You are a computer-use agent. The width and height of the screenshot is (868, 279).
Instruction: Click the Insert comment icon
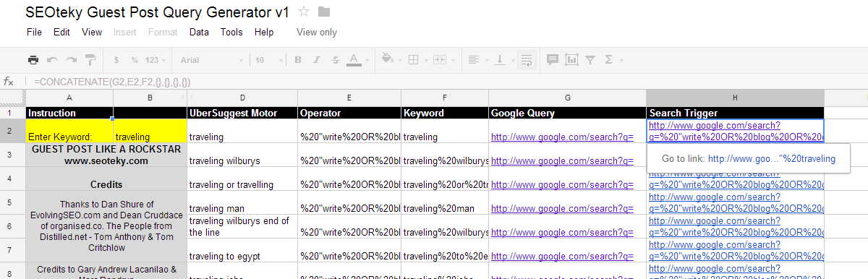[553, 60]
